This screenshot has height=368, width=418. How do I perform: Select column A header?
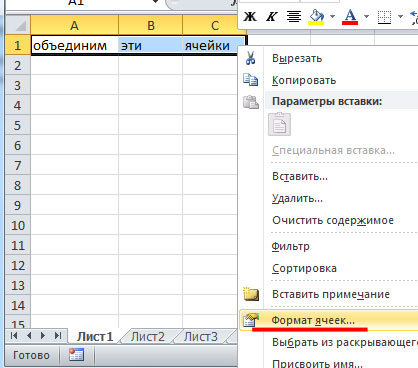(x=74, y=25)
